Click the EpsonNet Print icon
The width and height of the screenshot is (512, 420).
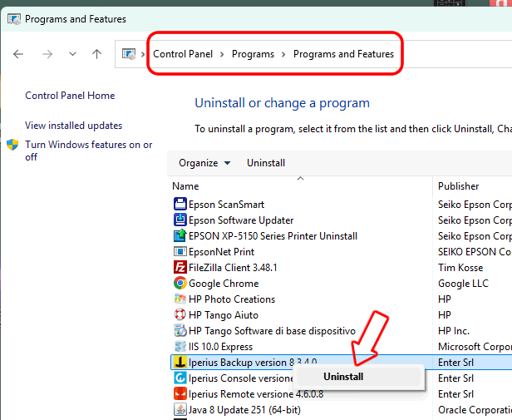[x=180, y=252]
